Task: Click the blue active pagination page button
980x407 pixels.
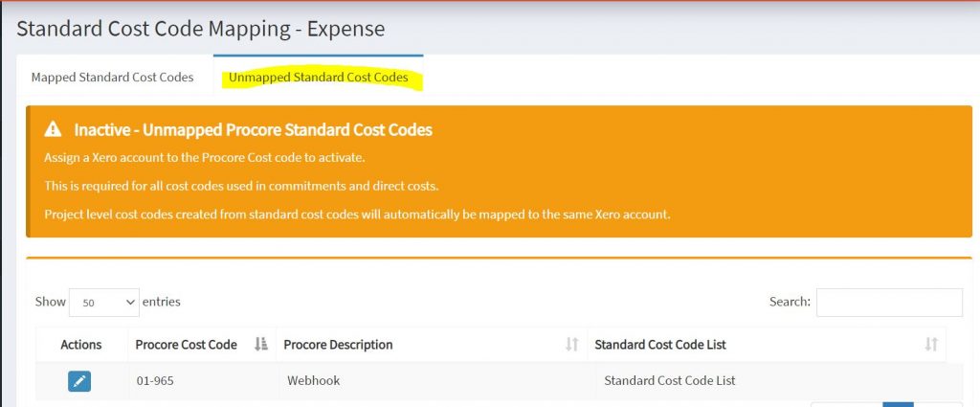Action: click(898, 403)
